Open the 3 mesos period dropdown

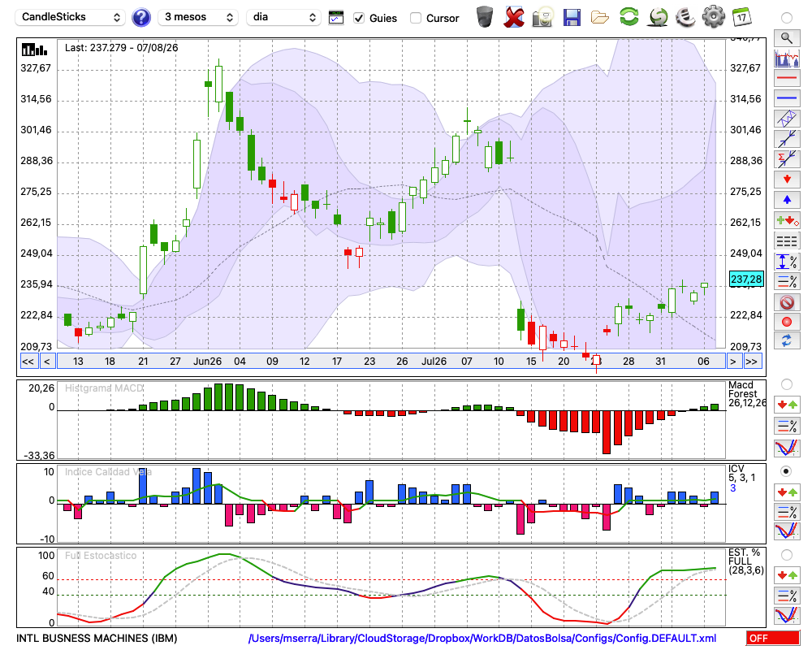pyautogui.click(x=198, y=17)
